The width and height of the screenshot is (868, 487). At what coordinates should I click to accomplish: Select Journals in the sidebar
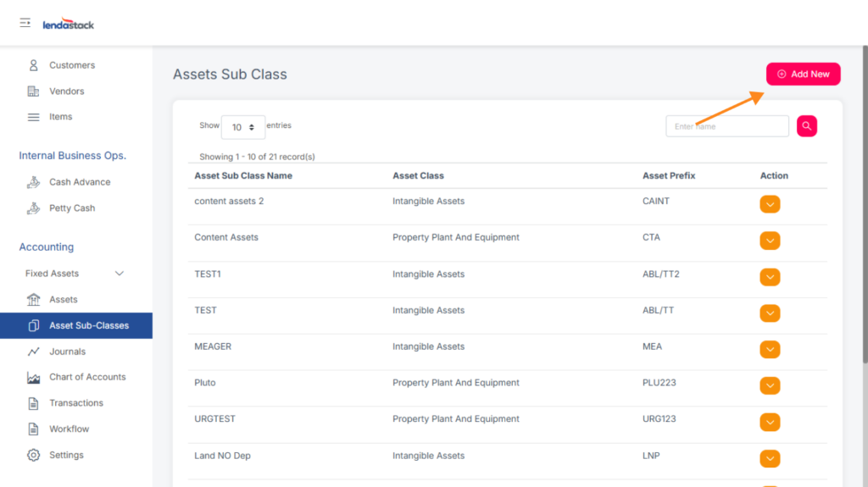[x=67, y=351]
